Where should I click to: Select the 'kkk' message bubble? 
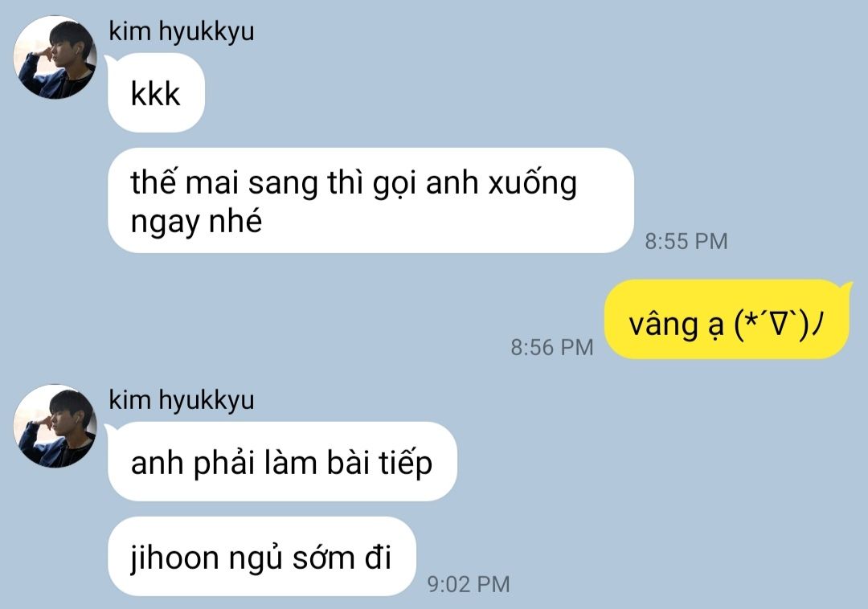coord(156,93)
